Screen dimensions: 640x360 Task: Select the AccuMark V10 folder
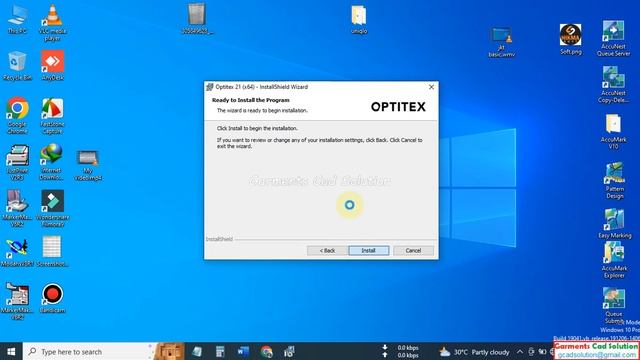point(613,131)
